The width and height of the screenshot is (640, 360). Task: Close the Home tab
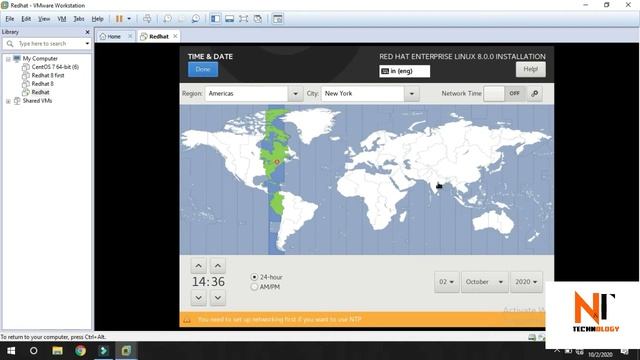pos(130,36)
